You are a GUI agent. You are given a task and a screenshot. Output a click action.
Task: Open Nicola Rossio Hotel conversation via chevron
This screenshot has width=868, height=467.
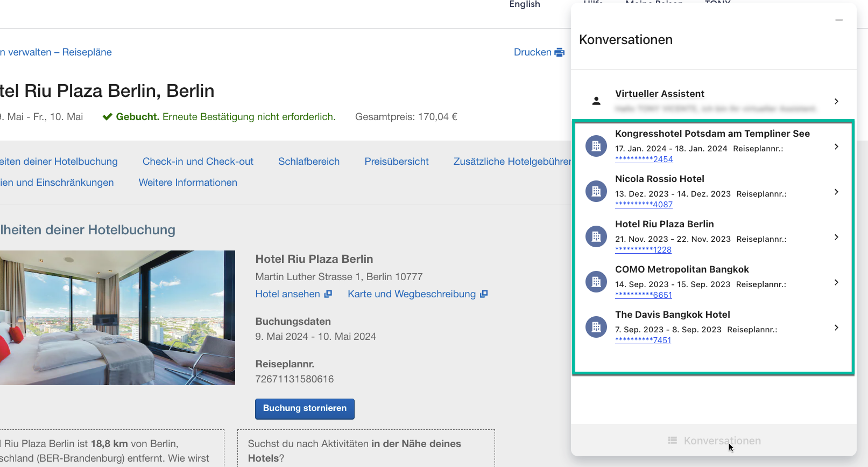pyautogui.click(x=836, y=192)
